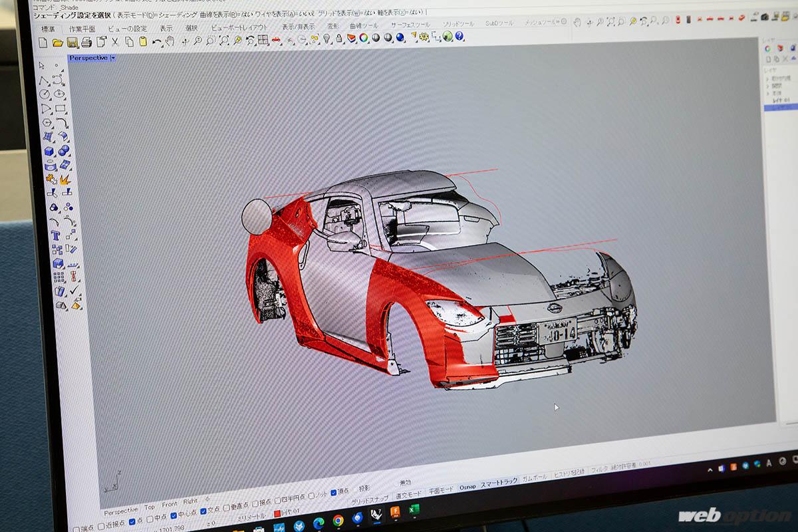Toggle グリッドスナップ in status bar
798x532 pixels.
pyautogui.click(x=370, y=499)
